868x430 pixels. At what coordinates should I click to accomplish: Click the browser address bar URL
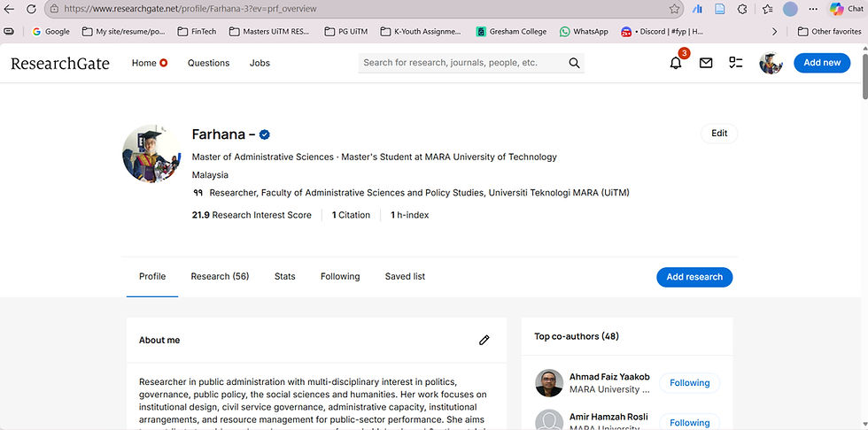click(190, 9)
